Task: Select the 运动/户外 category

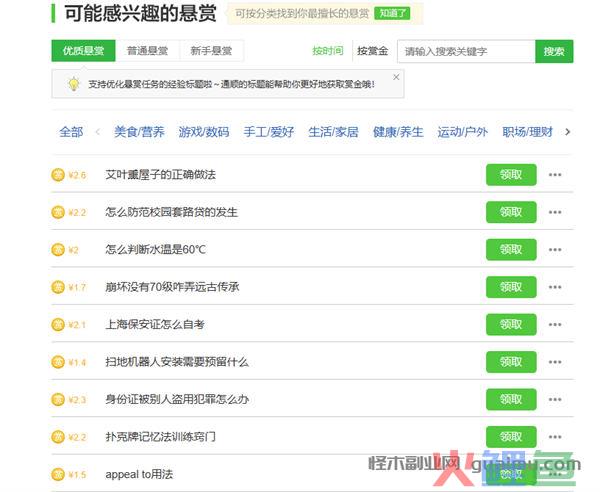Action: [x=463, y=132]
